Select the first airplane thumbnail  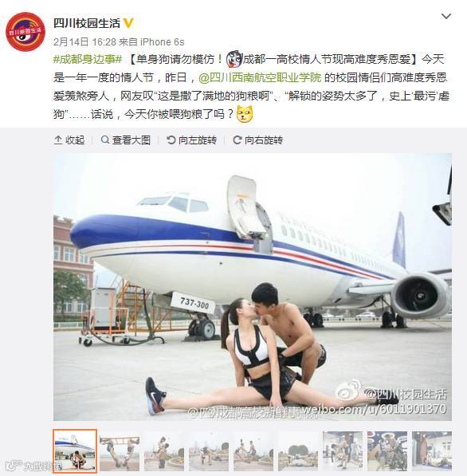(x=75, y=450)
